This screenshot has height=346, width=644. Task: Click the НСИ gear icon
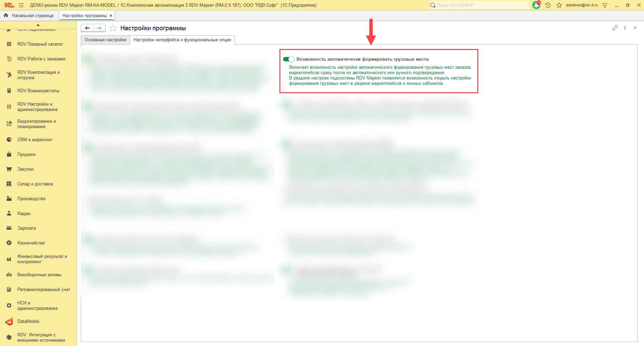point(9,306)
